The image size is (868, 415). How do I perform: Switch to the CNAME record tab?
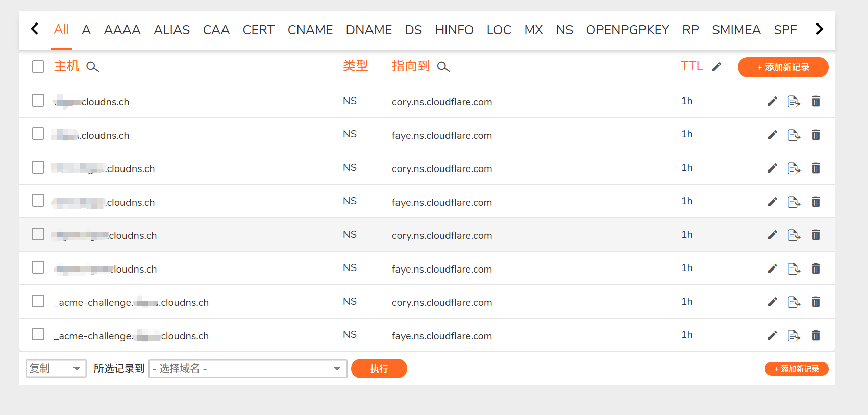[x=310, y=30]
